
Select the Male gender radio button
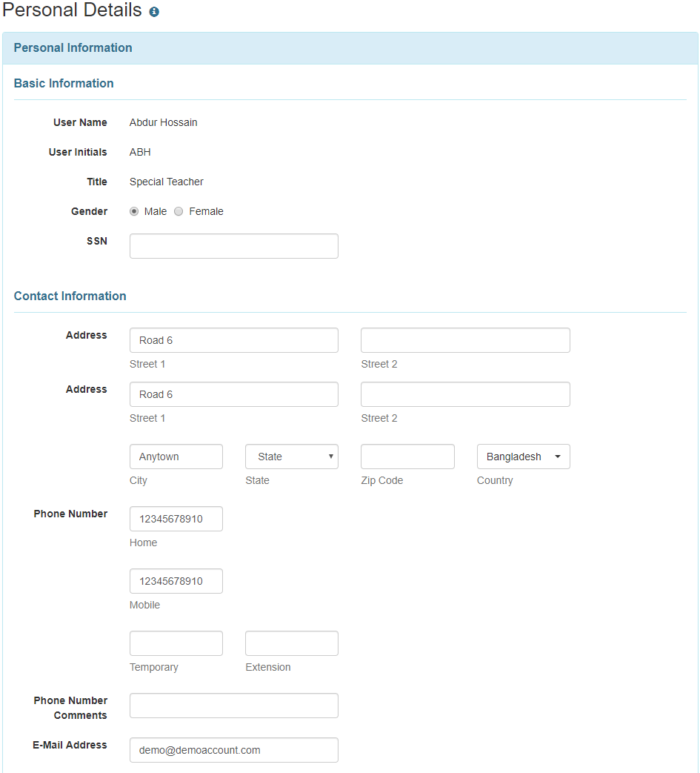coord(134,211)
